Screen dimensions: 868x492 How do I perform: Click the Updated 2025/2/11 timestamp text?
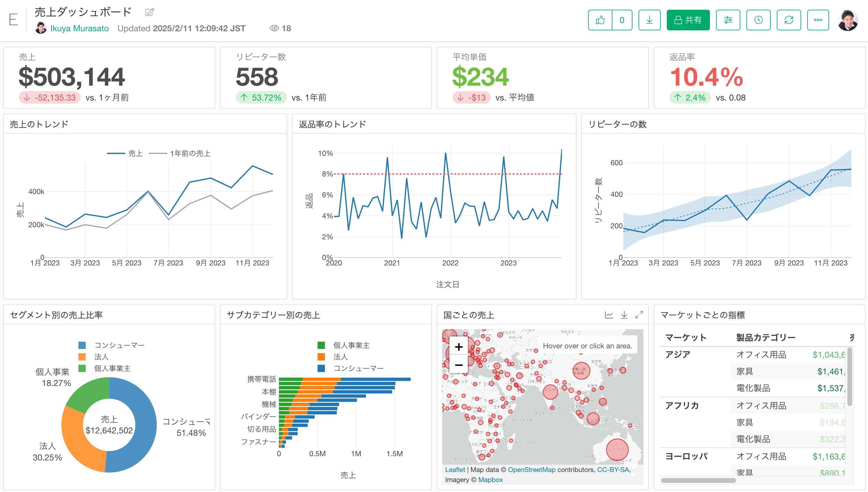click(181, 28)
